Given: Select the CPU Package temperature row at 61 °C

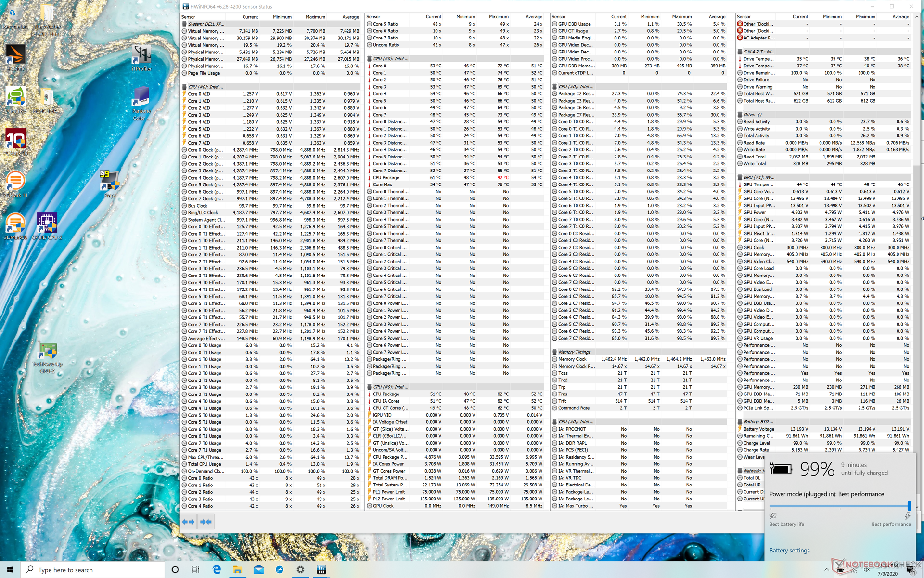Looking at the screenshot, I should pyautogui.click(x=455, y=178).
